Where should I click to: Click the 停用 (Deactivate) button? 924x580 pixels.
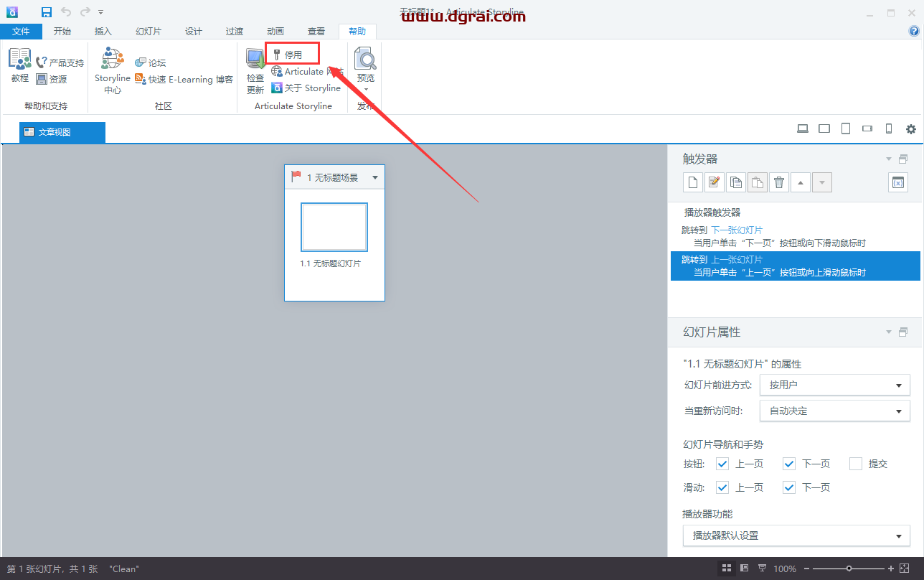(x=291, y=52)
